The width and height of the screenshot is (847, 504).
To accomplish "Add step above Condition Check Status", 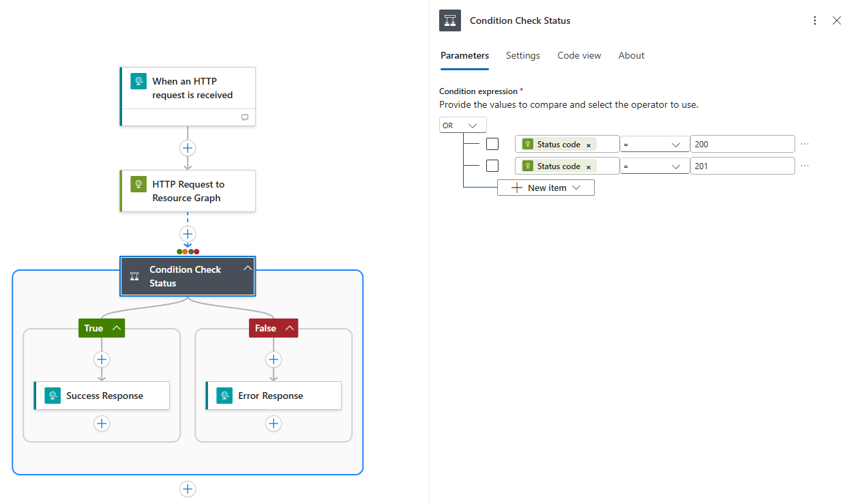I will [188, 234].
